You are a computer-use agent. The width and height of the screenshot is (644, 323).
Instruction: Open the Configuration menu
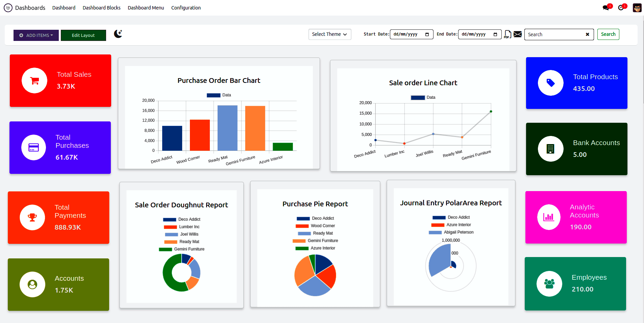click(x=186, y=7)
